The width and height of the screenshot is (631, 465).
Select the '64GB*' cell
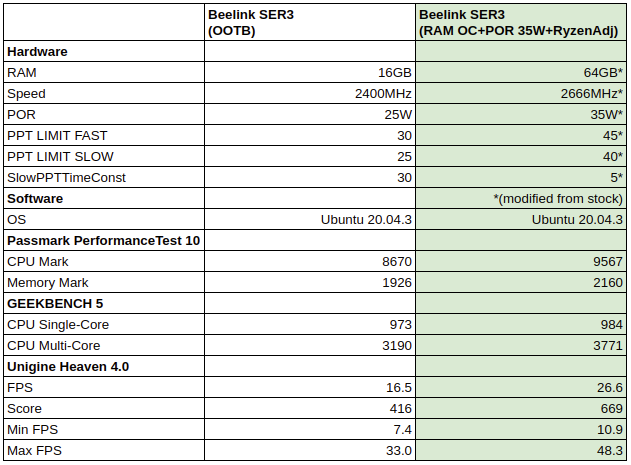tap(521, 72)
